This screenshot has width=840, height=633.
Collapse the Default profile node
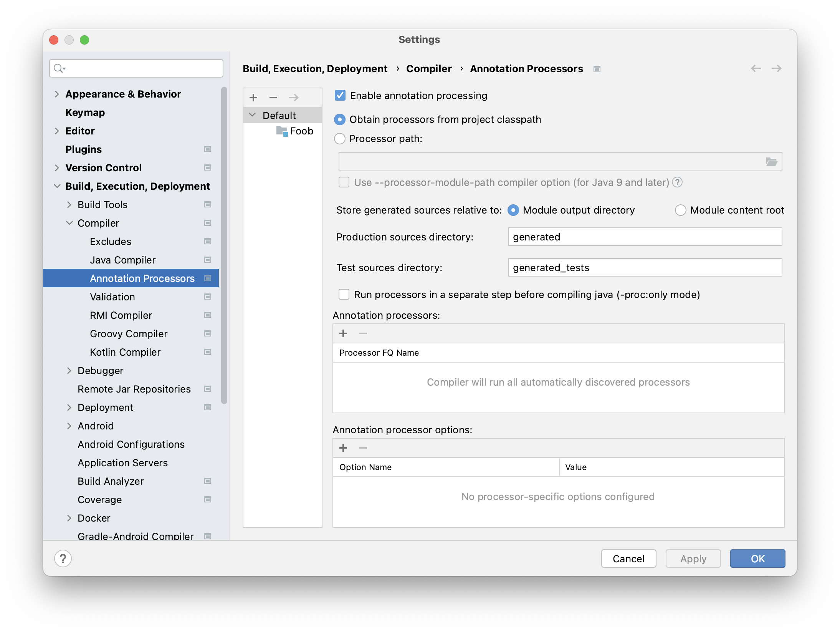click(x=252, y=115)
